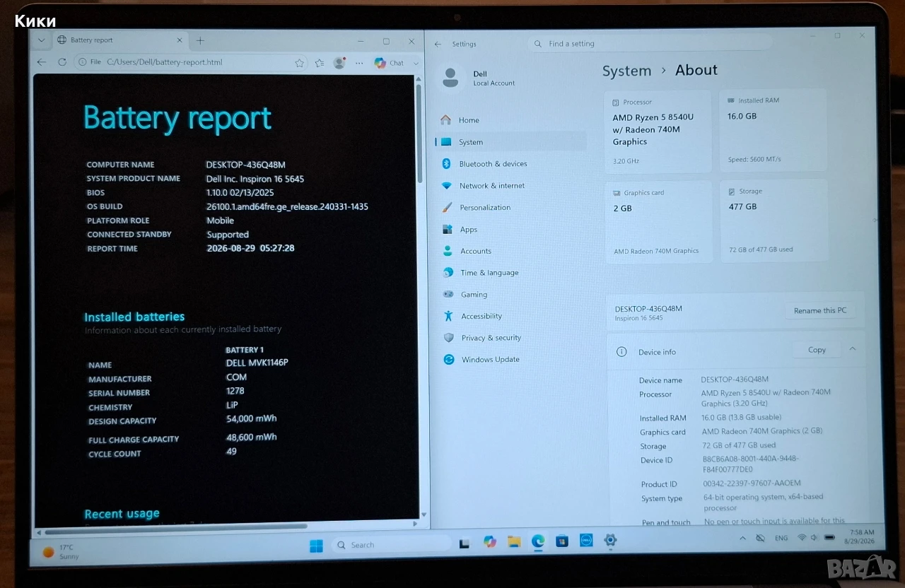Open Copilot Chat in Edge
905x588 pixels.
389,63
